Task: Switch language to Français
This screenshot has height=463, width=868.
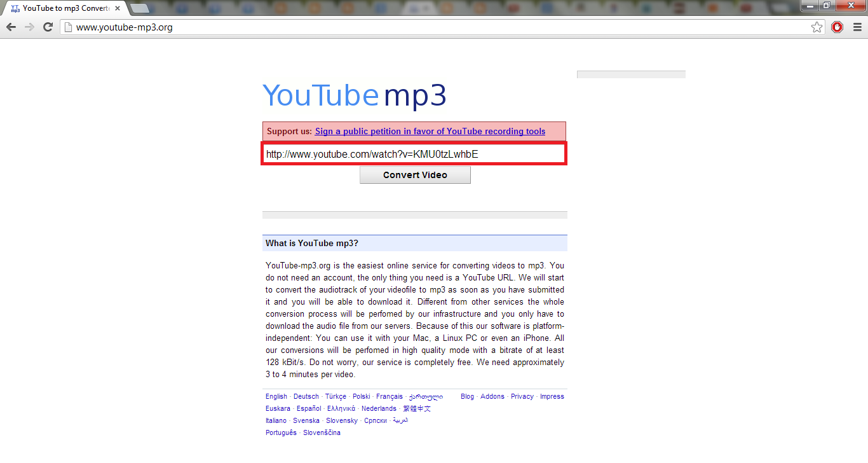Action: [x=390, y=397]
